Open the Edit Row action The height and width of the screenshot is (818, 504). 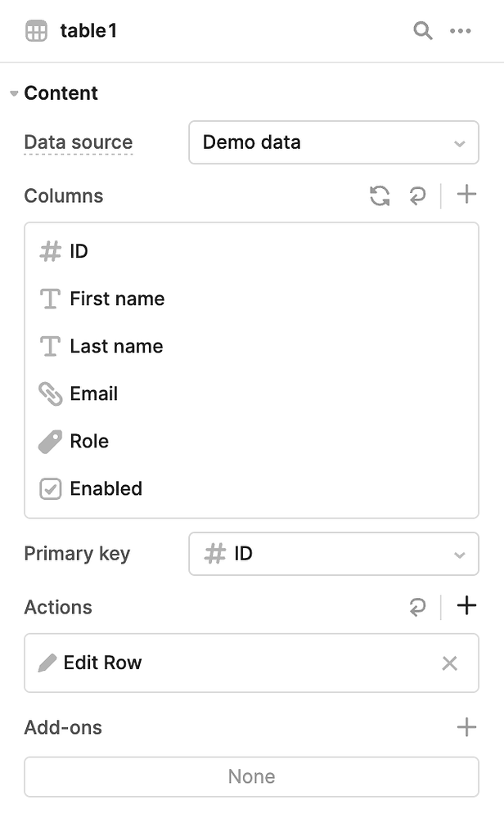102,663
